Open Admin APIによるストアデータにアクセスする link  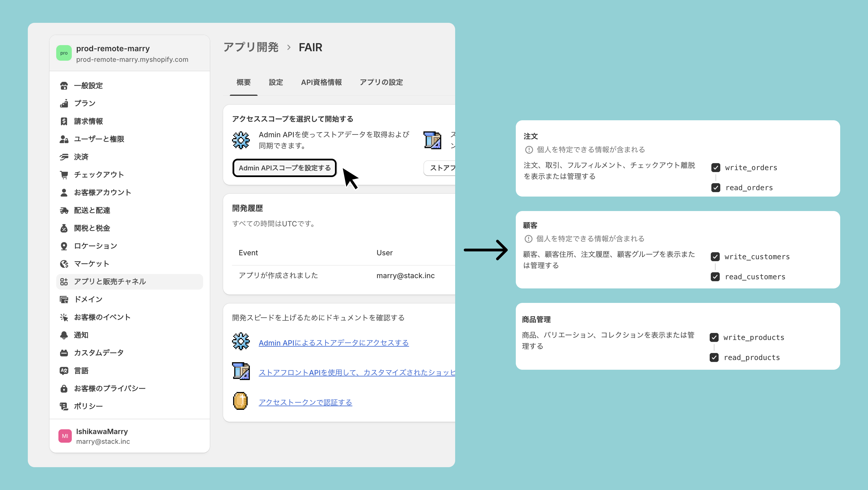tap(334, 343)
